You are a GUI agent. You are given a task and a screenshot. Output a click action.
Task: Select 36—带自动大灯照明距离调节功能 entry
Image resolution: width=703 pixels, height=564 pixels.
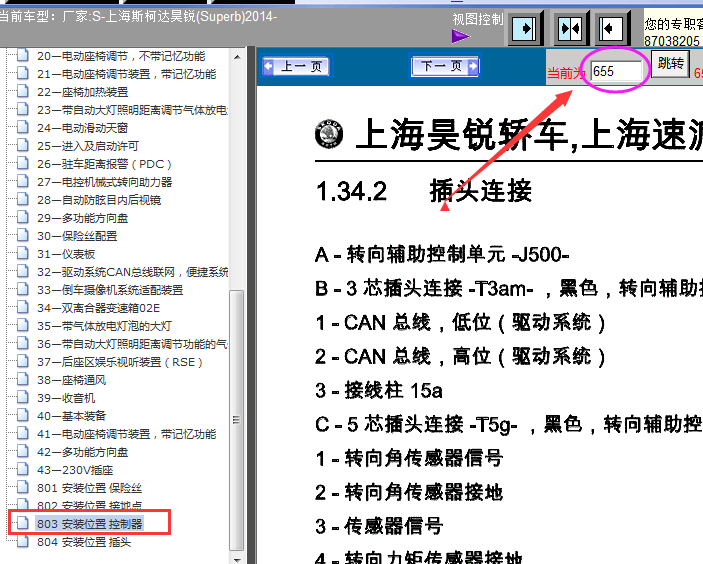click(x=132, y=344)
